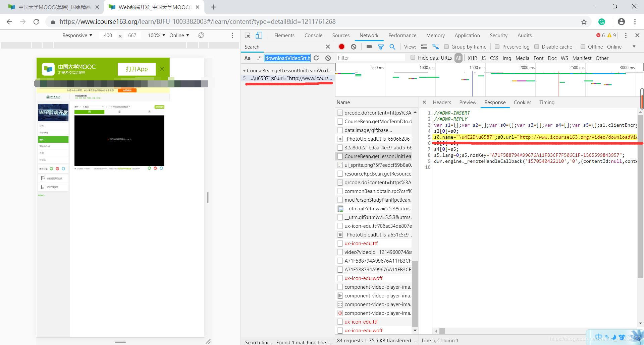Close the MOOC app banner

162,69
